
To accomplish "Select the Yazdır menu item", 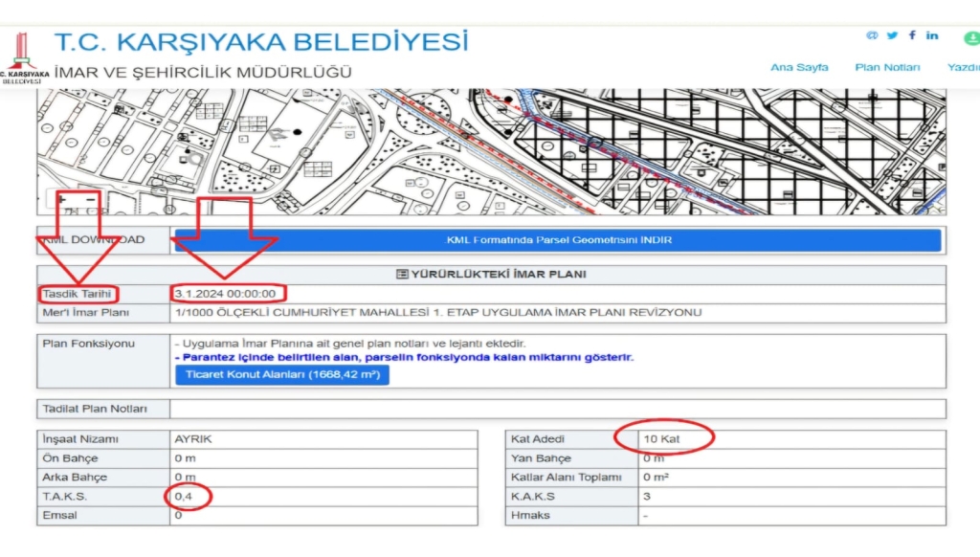I will (x=963, y=67).
